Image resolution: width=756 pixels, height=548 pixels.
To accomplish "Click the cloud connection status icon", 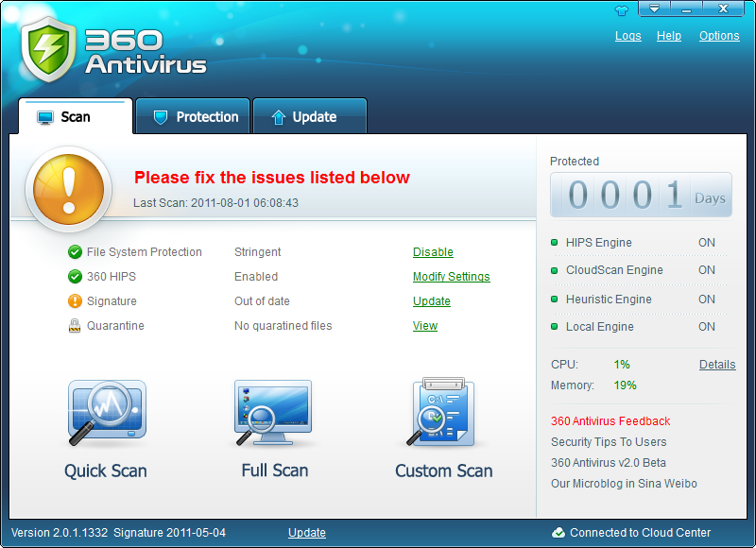I will tap(558, 533).
